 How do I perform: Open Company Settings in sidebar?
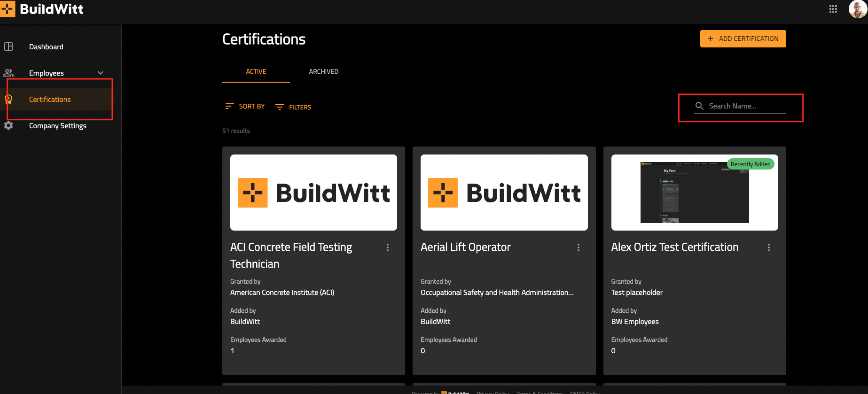58,126
